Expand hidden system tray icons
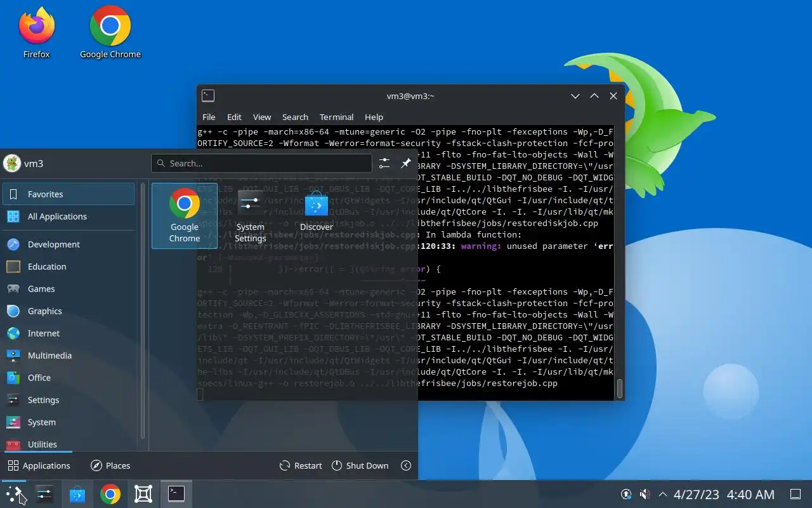Viewport: 812px width, 508px height. tap(663, 494)
